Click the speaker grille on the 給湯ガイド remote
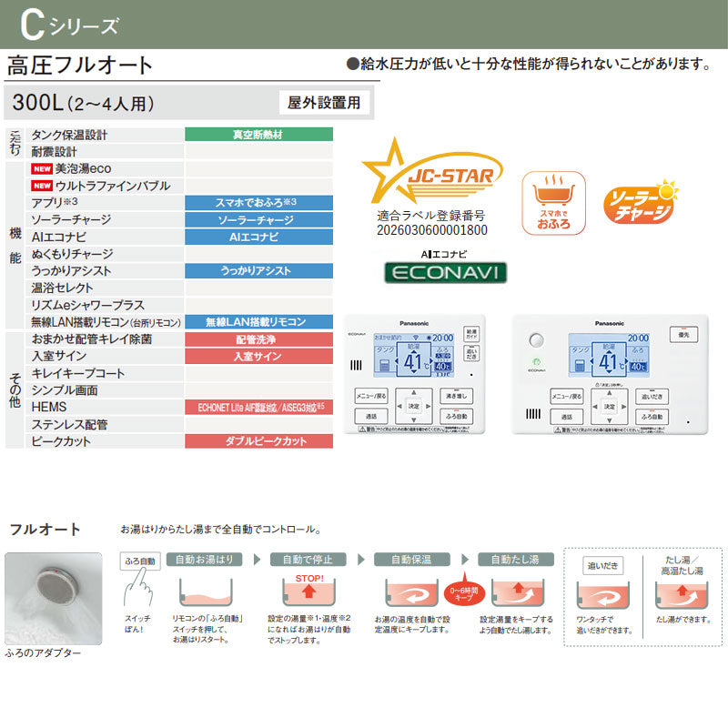Screen dimensions: 728x728 click(356, 365)
